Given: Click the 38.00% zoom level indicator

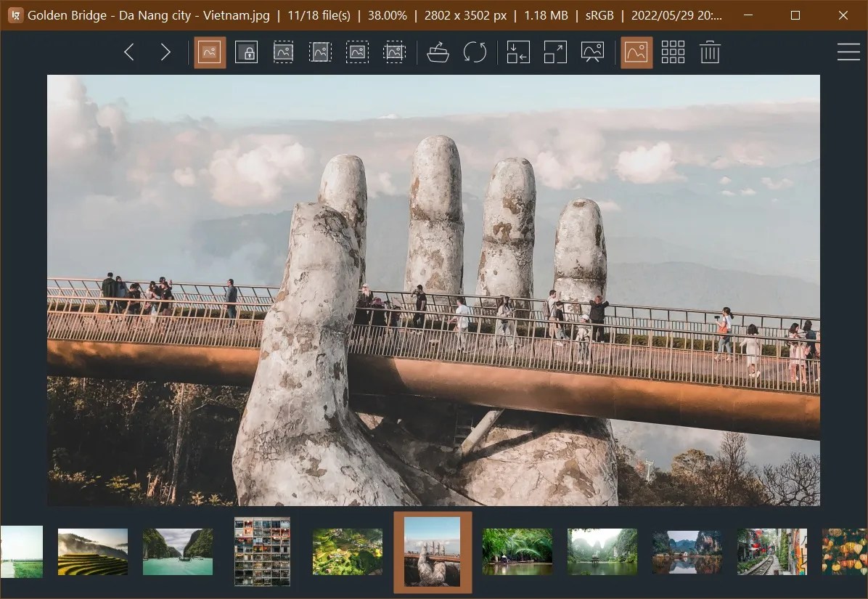Looking at the screenshot, I should pyautogui.click(x=387, y=15).
